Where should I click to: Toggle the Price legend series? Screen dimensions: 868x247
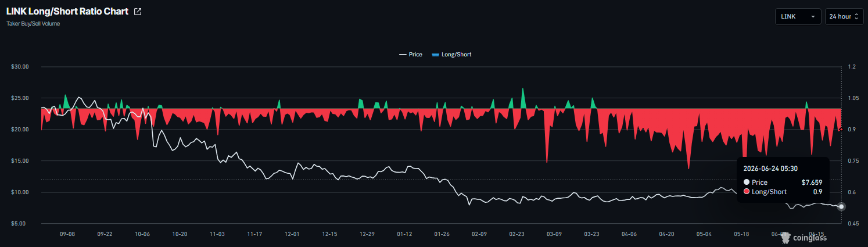tap(410, 54)
